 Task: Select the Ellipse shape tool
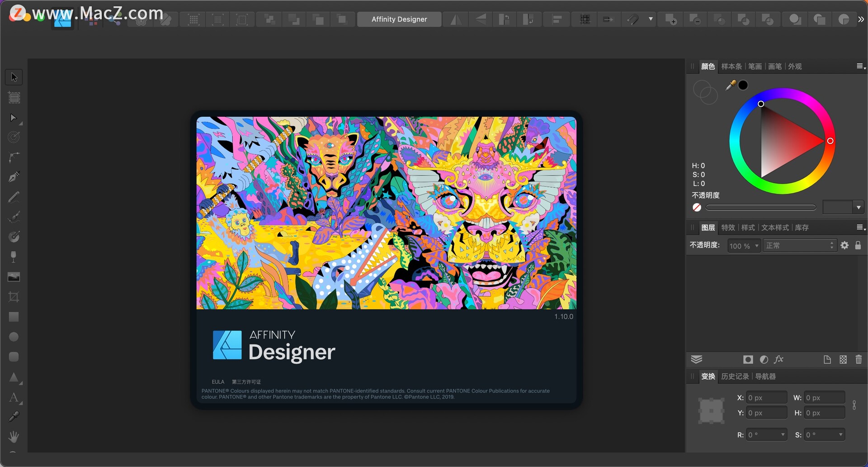(14, 337)
